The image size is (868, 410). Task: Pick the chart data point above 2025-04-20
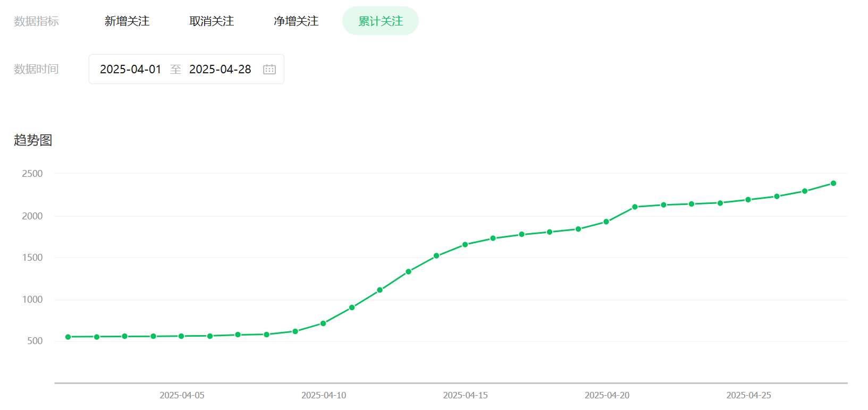[x=606, y=222]
